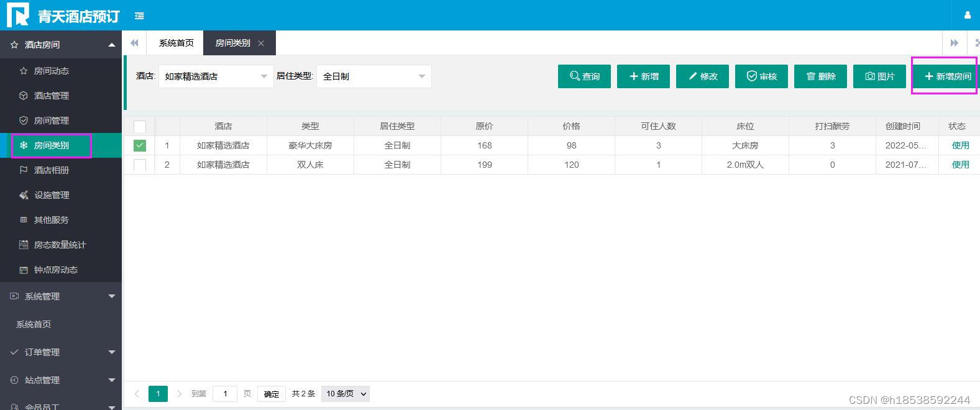Open the user profile icon
Image resolution: width=980 pixels, height=410 pixels.
967,16
